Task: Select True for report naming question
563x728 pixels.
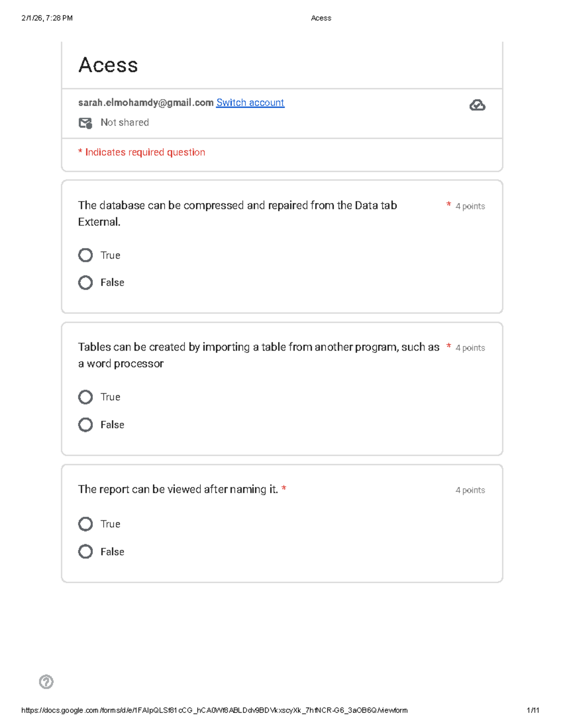Action: [85, 524]
